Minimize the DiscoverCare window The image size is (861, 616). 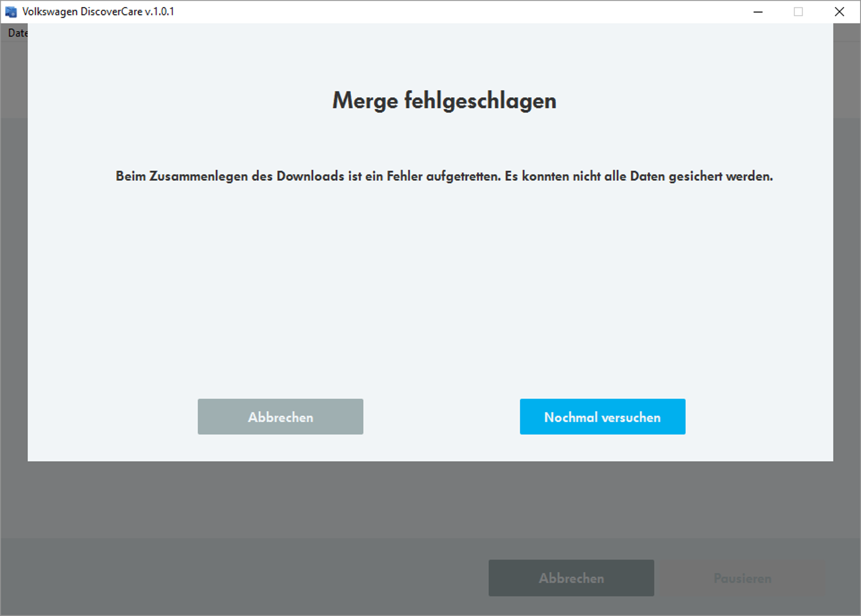[758, 12]
